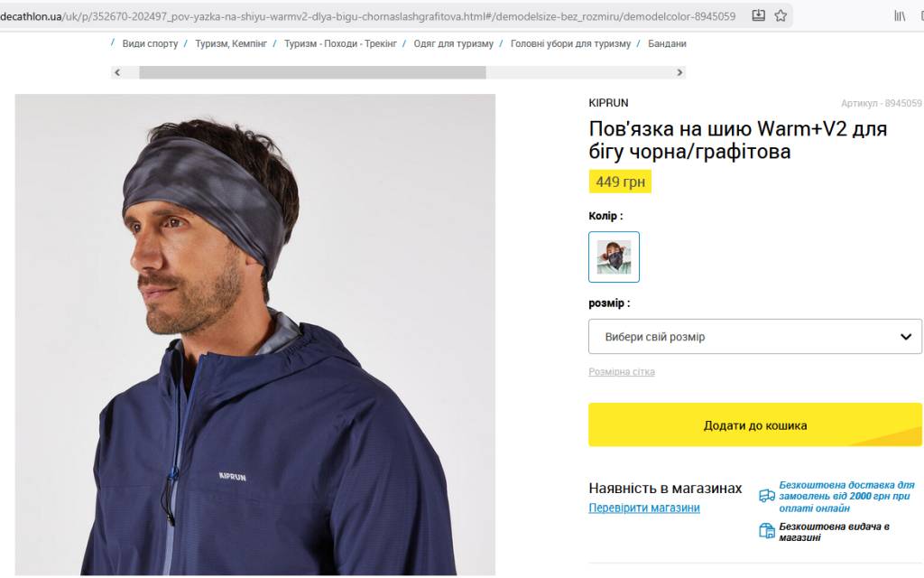Click the 'Бандани' breadcrumb
924x578 pixels.
tap(667, 43)
